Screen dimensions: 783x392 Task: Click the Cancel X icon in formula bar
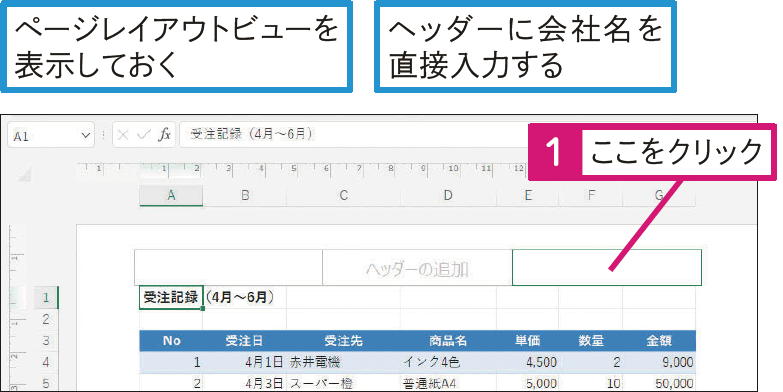coord(123,135)
